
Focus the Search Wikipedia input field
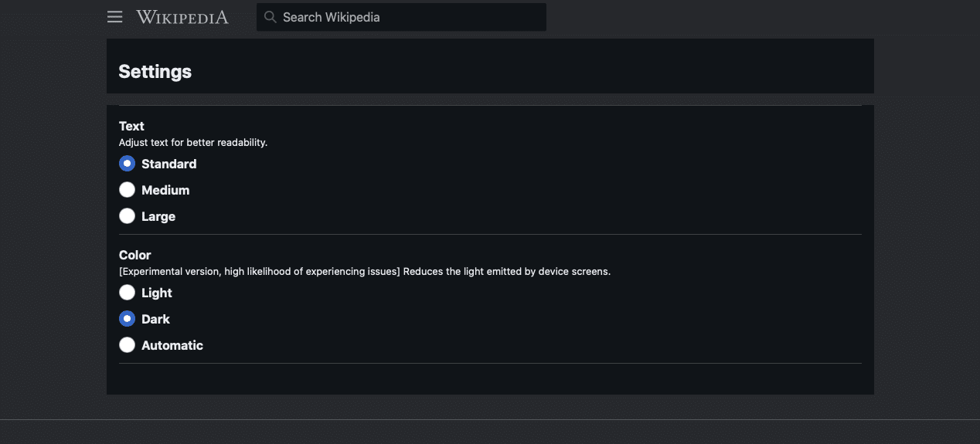[410, 17]
